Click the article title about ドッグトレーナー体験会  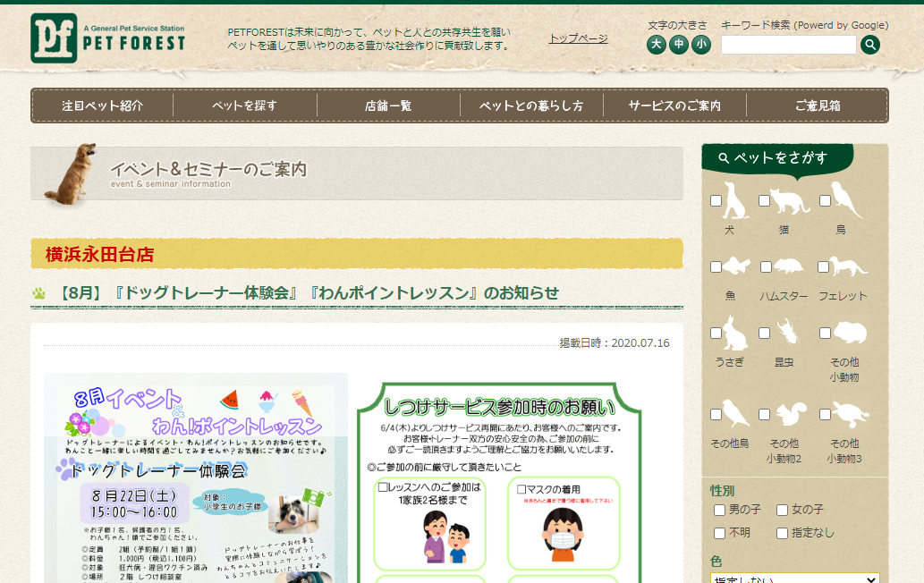[x=310, y=292]
